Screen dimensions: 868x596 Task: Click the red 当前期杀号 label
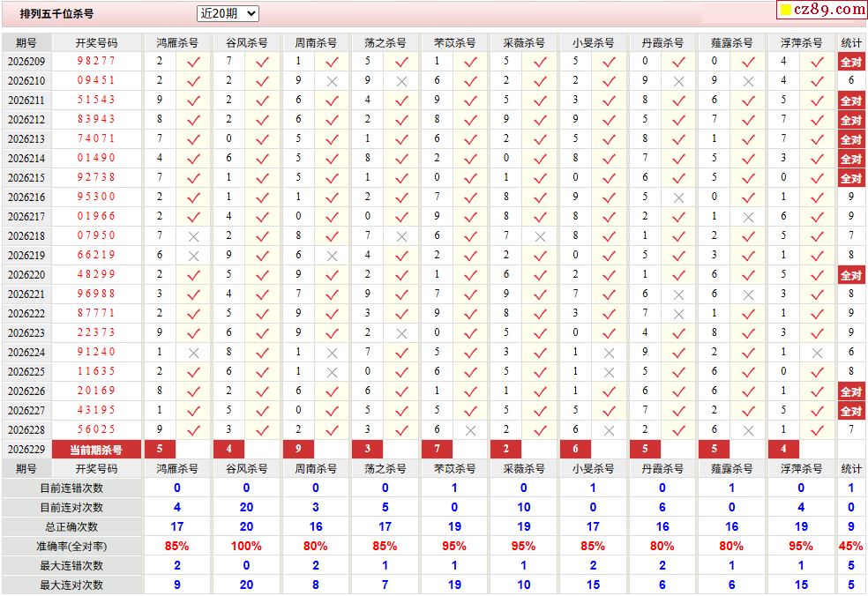96,450
